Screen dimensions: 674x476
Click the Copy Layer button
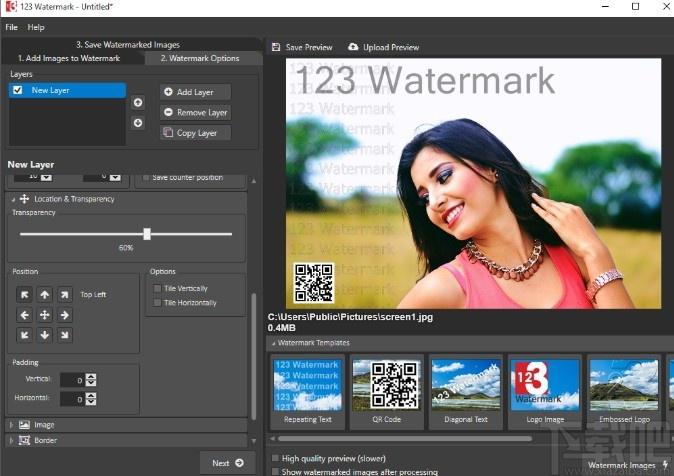coord(195,133)
